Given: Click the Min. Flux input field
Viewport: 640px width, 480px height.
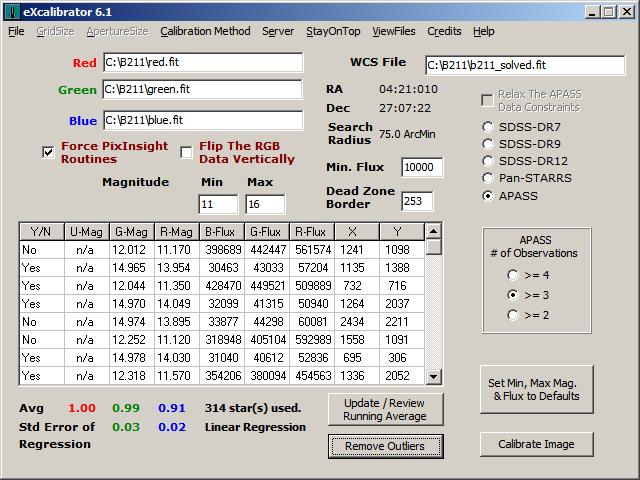Looking at the screenshot, I should click(422, 167).
